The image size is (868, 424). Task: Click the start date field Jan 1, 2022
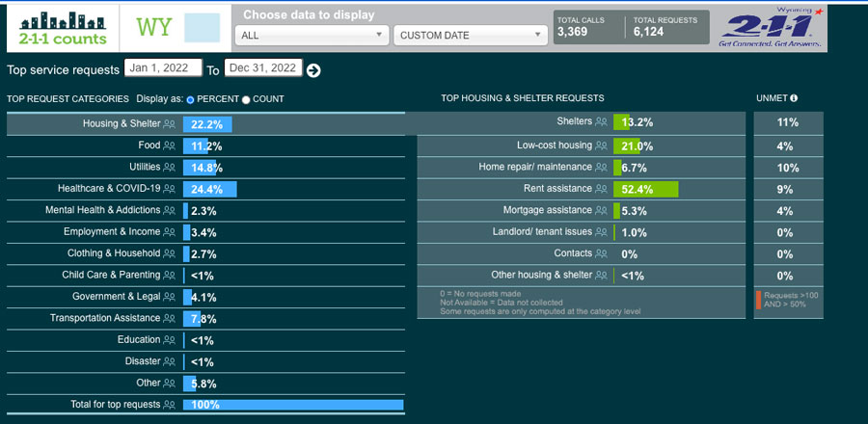163,68
